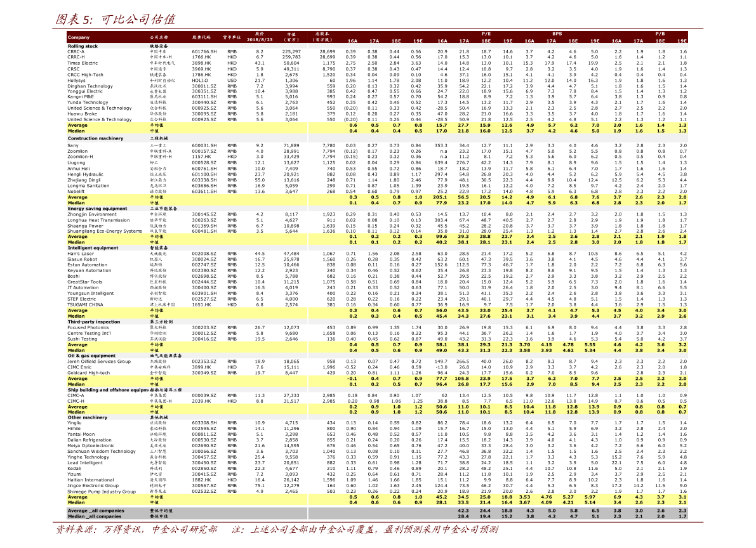Image resolution: width=756 pixels, height=548 pixels.
Task: Click the Company column header
Action: (79, 37)
